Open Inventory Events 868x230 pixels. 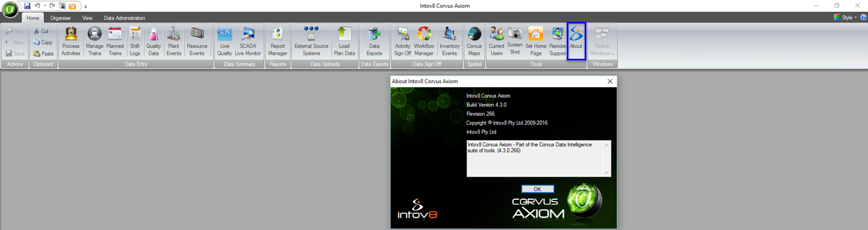[x=450, y=41]
